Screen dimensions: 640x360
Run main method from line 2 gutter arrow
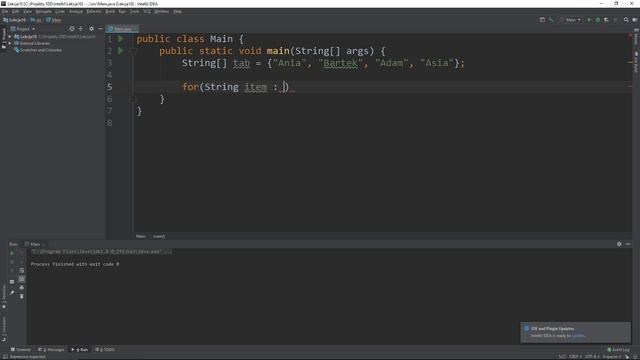click(x=121, y=51)
